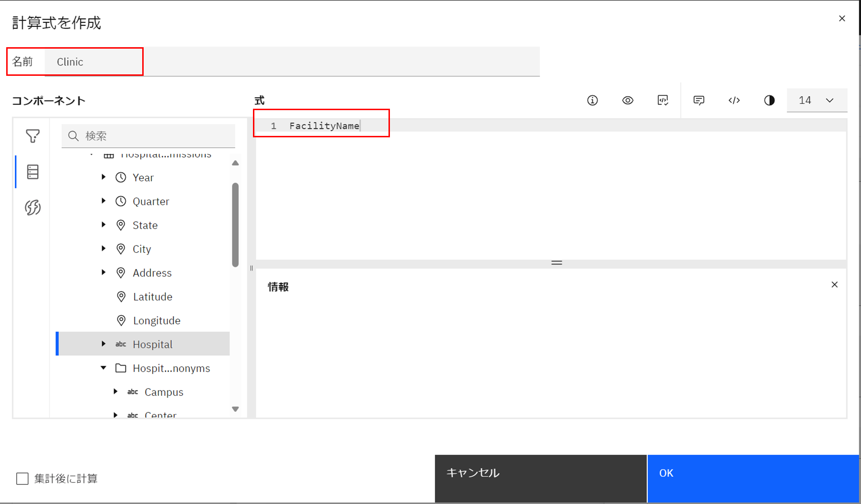Collapse the Hospit...nonyms folder
The width and height of the screenshot is (861, 504).
click(x=104, y=368)
